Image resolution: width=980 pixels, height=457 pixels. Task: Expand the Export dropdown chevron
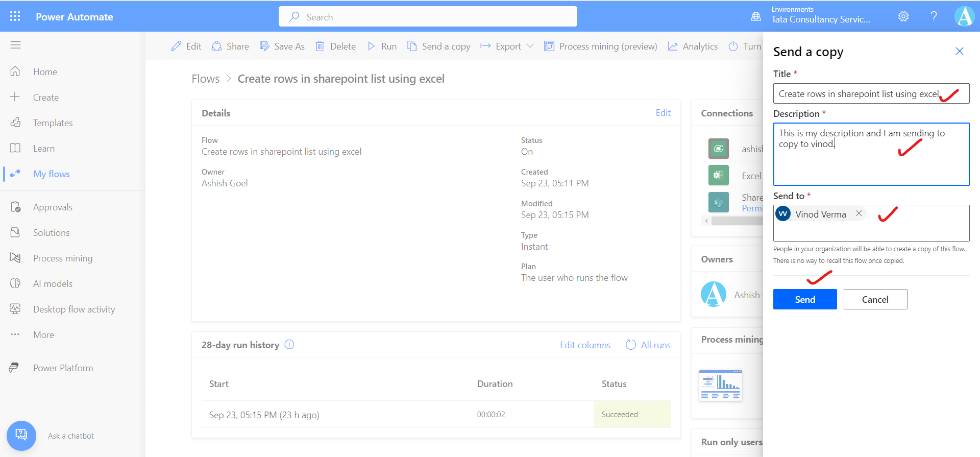530,46
